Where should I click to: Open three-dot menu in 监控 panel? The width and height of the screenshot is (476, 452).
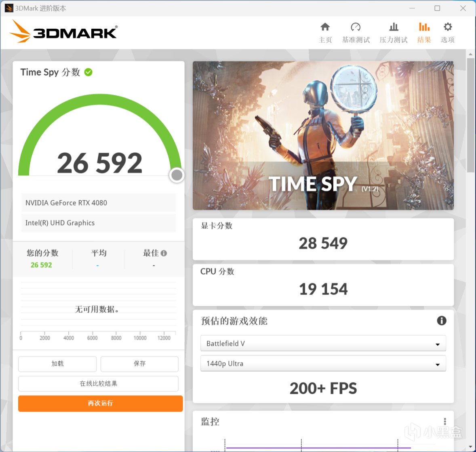click(x=445, y=421)
